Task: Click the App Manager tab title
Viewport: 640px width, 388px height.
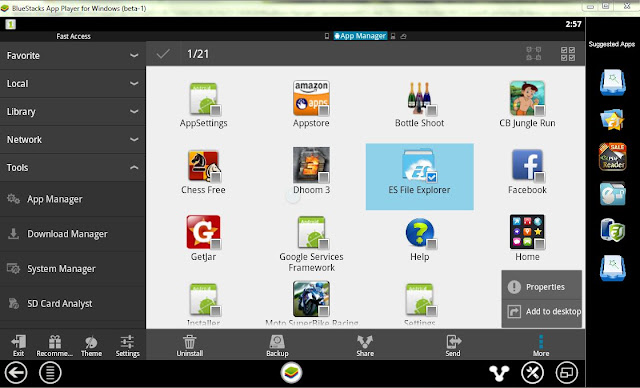Action: point(360,36)
